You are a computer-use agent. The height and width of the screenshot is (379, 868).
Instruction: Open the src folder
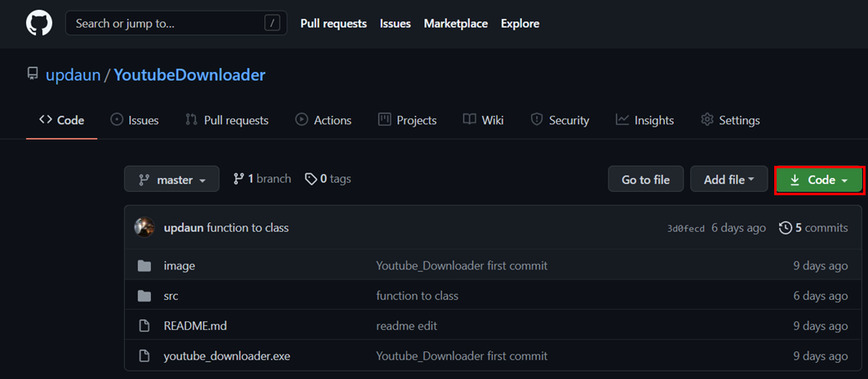pyautogui.click(x=171, y=296)
